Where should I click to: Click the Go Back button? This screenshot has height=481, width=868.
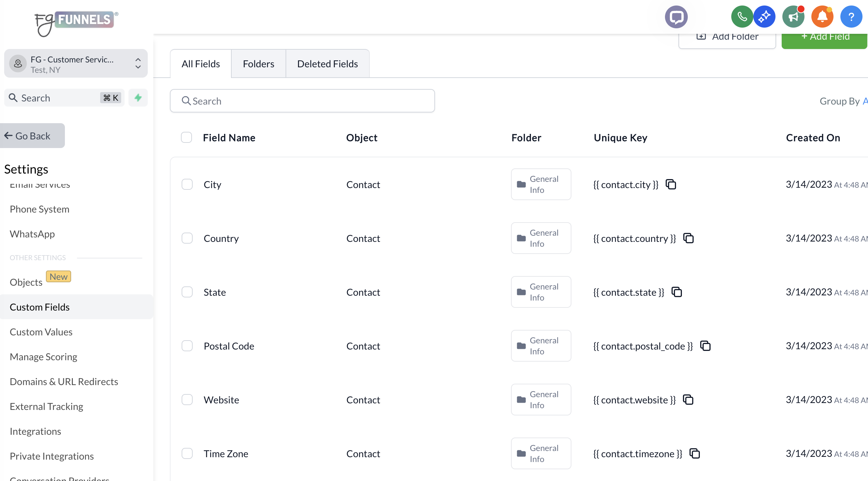tap(32, 136)
